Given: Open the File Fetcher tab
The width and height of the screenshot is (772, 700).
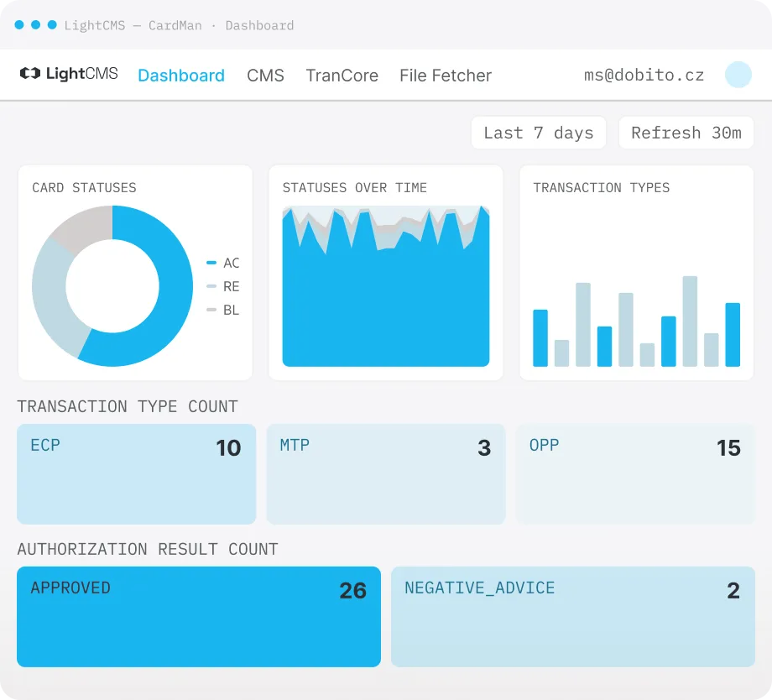Looking at the screenshot, I should pos(446,76).
